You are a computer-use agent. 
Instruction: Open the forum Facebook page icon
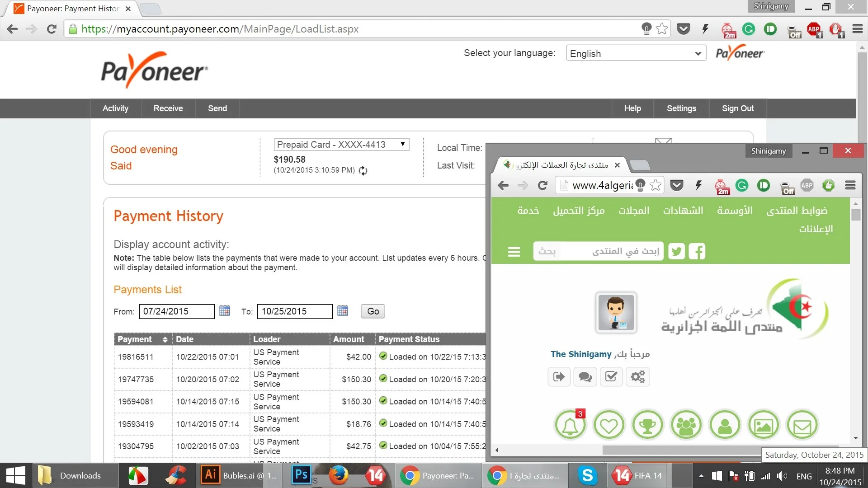pyautogui.click(x=697, y=251)
